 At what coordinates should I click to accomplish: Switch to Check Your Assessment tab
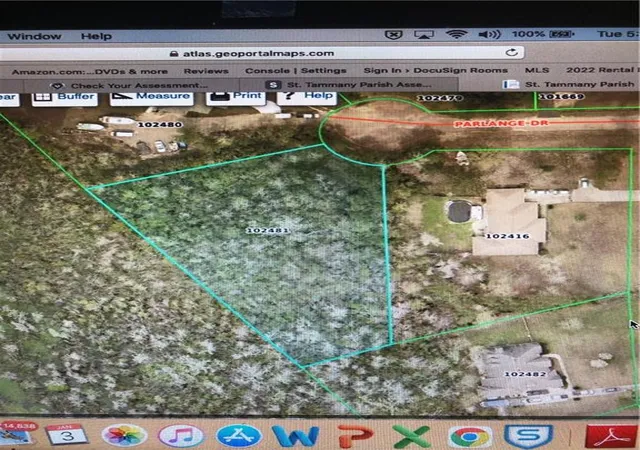coord(131,85)
